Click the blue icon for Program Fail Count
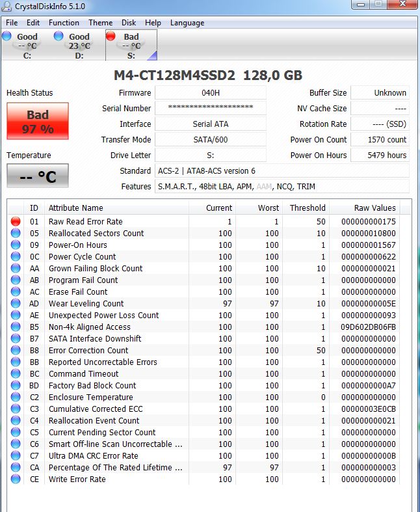 [16, 280]
